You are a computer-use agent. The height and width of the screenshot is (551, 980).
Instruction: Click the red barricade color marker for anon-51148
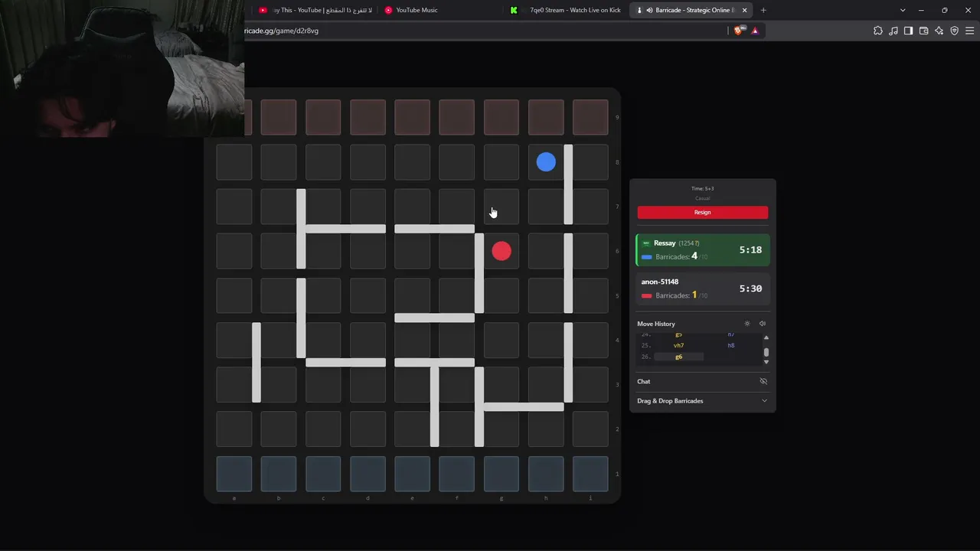pyautogui.click(x=647, y=295)
